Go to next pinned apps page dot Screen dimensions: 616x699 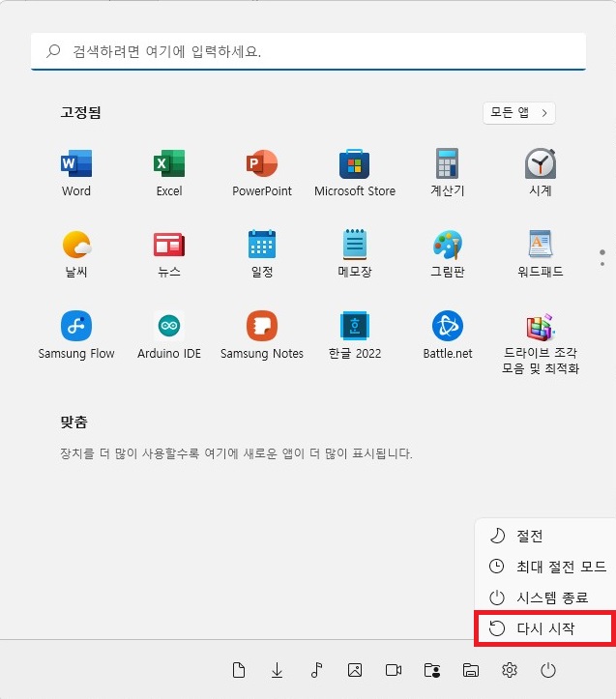tap(602, 264)
